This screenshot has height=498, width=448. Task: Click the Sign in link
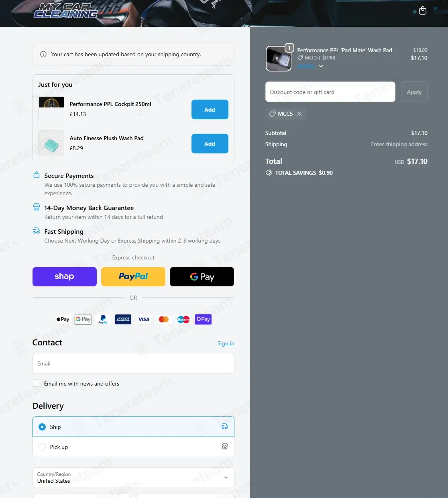pyautogui.click(x=226, y=343)
